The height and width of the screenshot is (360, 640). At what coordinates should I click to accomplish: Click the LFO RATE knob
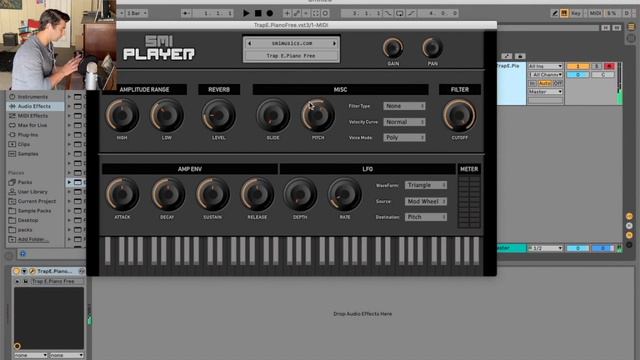tap(344, 195)
